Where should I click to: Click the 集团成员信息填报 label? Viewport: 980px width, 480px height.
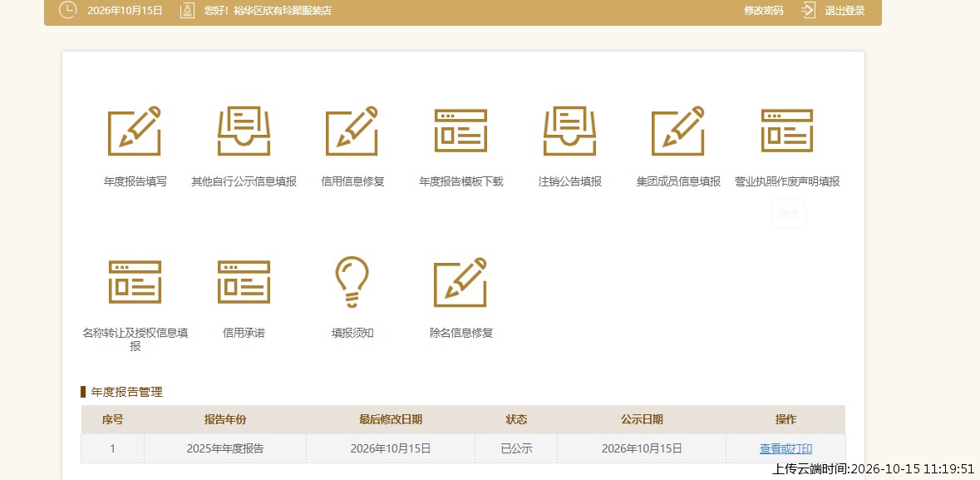click(678, 181)
